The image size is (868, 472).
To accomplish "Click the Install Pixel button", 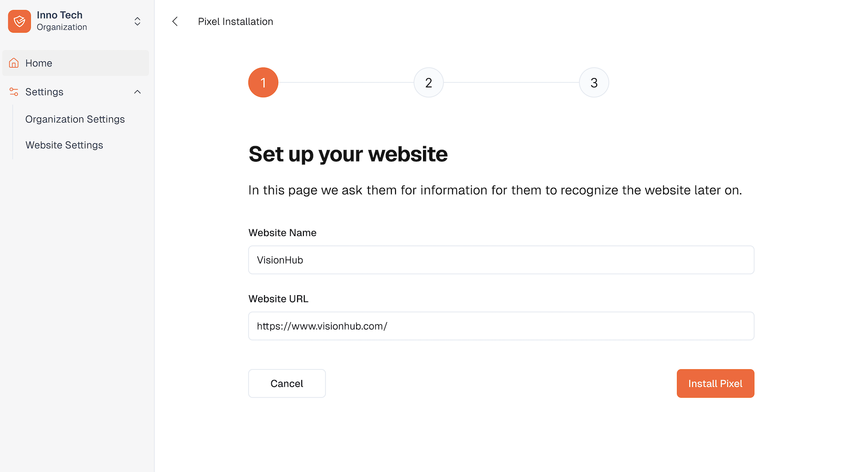I will tap(715, 383).
